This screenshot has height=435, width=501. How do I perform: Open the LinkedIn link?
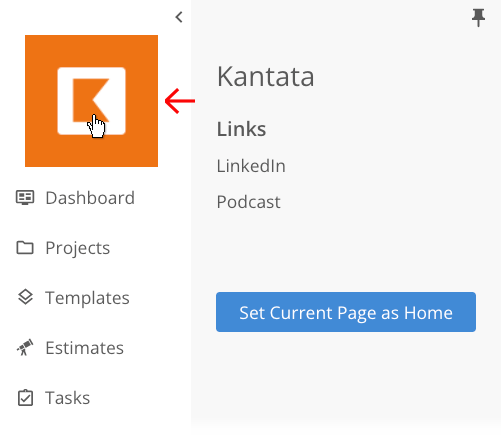pyautogui.click(x=251, y=166)
